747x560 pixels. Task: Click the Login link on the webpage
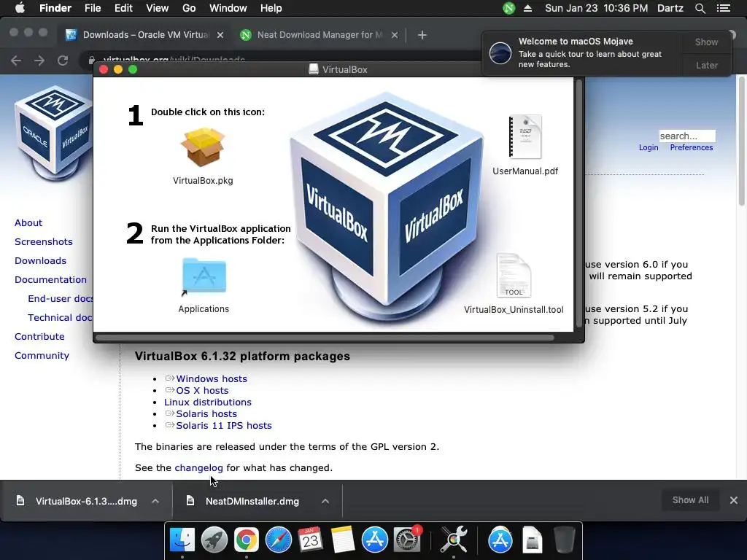649,147
